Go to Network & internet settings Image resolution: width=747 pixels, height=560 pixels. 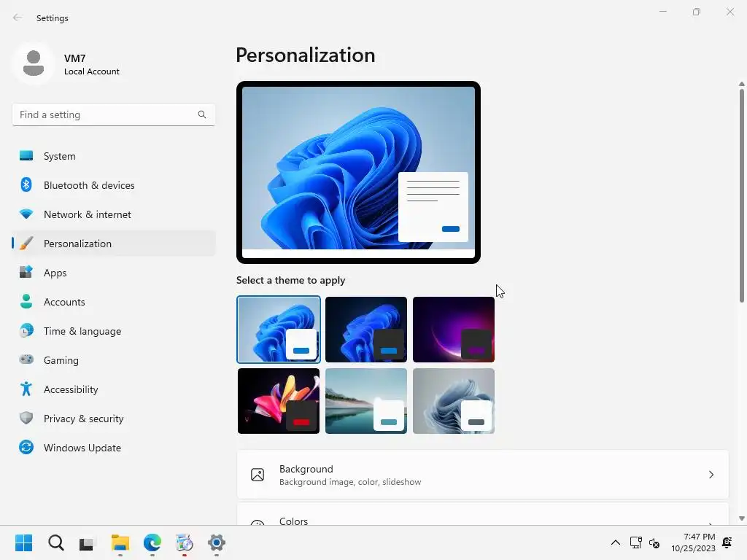click(x=113, y=214)
